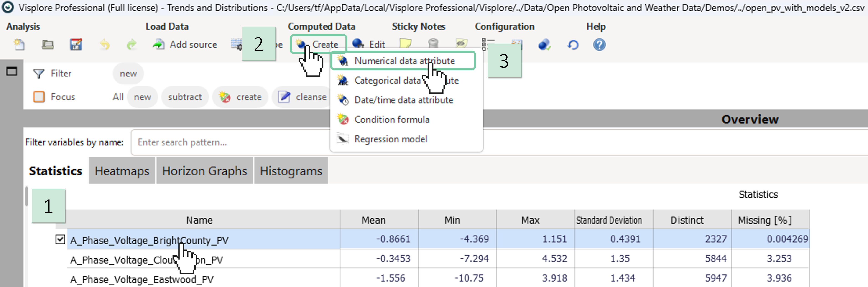
Task: Sort by the Name column header
Action: 199,220
